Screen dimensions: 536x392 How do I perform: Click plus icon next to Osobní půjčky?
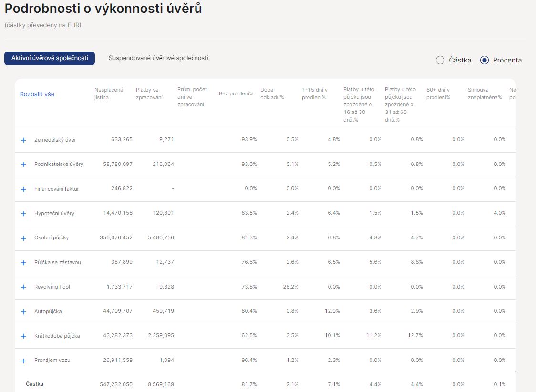click(x=23, y=238)
